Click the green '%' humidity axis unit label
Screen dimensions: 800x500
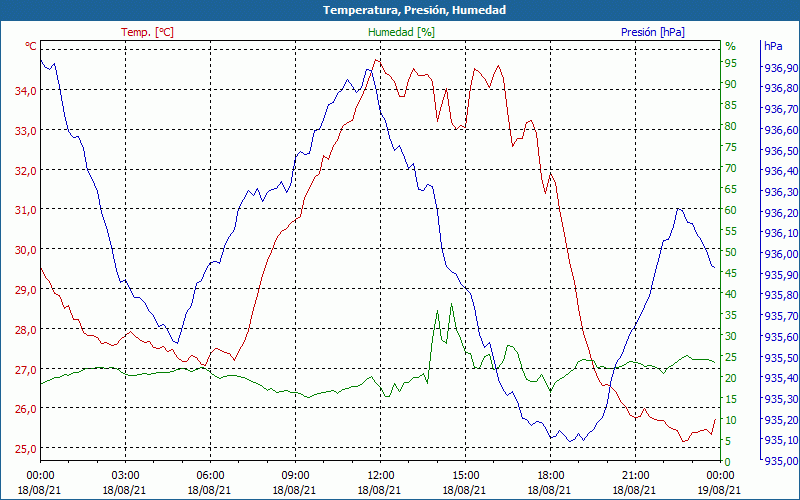coord(731,46)
